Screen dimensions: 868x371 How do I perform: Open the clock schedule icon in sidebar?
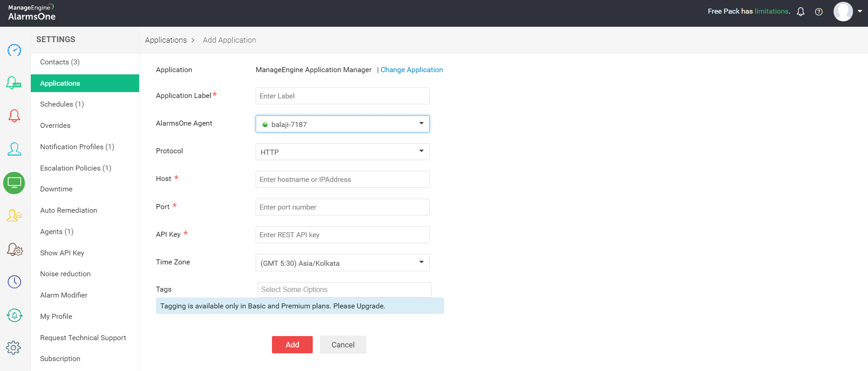14,282
